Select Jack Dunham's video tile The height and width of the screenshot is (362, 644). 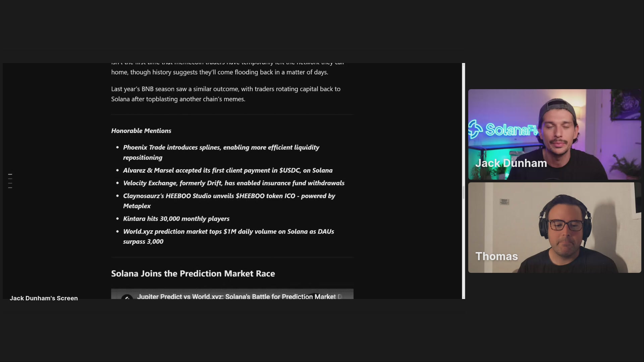click(554, 134)
